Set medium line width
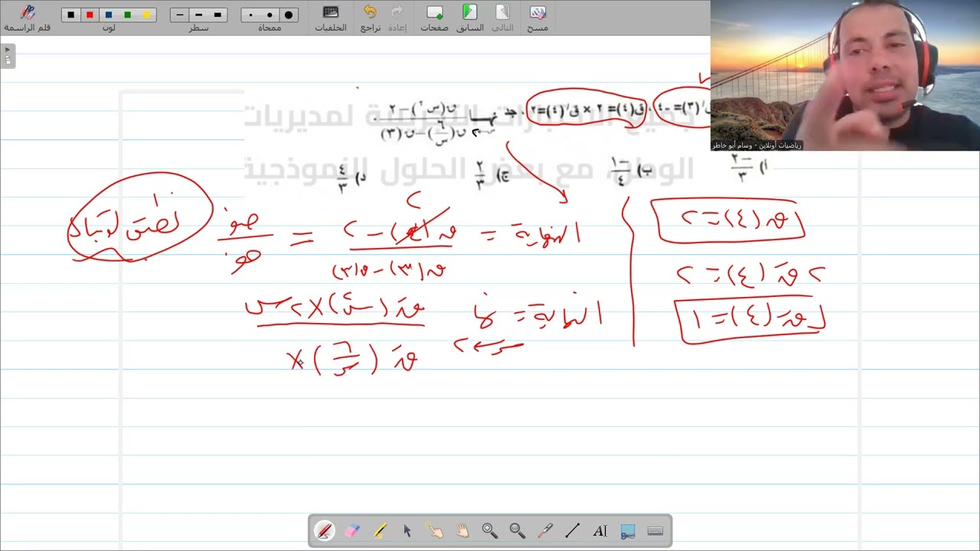Image resolution: width=980 pixels, height=551 pixels. (199, 15)
